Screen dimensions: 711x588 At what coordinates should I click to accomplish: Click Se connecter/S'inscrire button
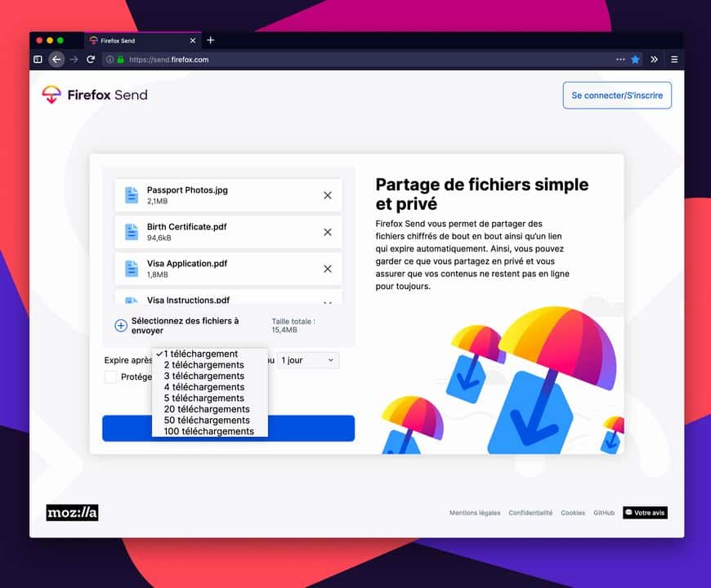pyautogui.click(x=617, y=95)
